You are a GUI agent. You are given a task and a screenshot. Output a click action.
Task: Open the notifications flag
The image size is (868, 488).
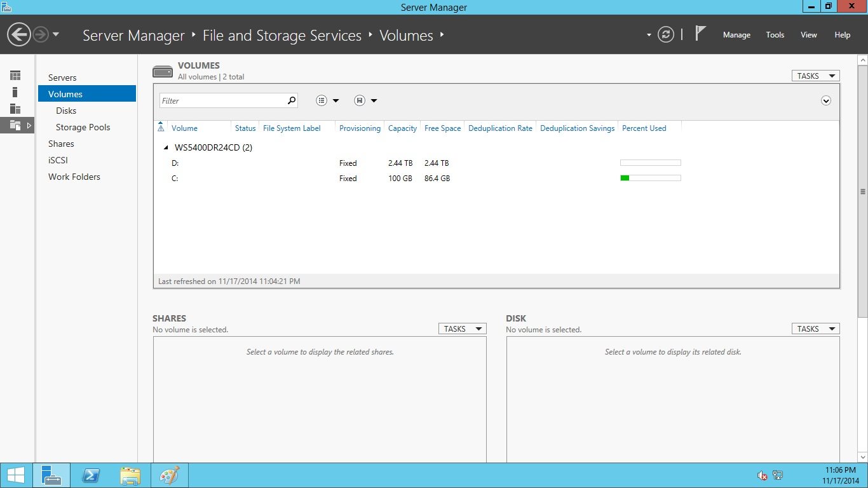pyautogui.click(x=700, y=34)
